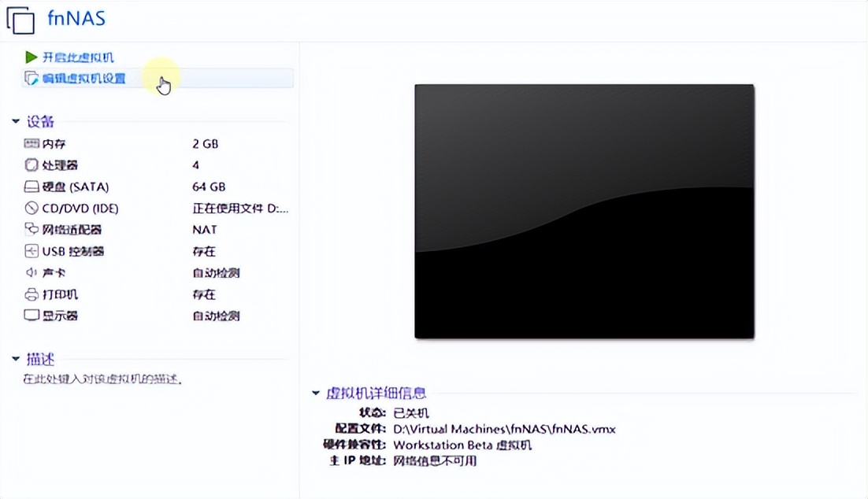Select the 声卡 device label
The width and height of the screenshot is (868, 499).
tap(54, 273)
